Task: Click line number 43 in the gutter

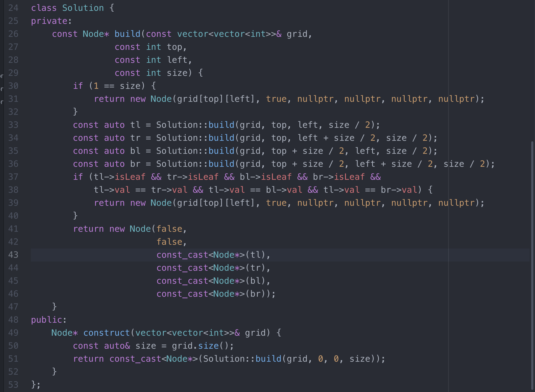Action: (13, 255)
